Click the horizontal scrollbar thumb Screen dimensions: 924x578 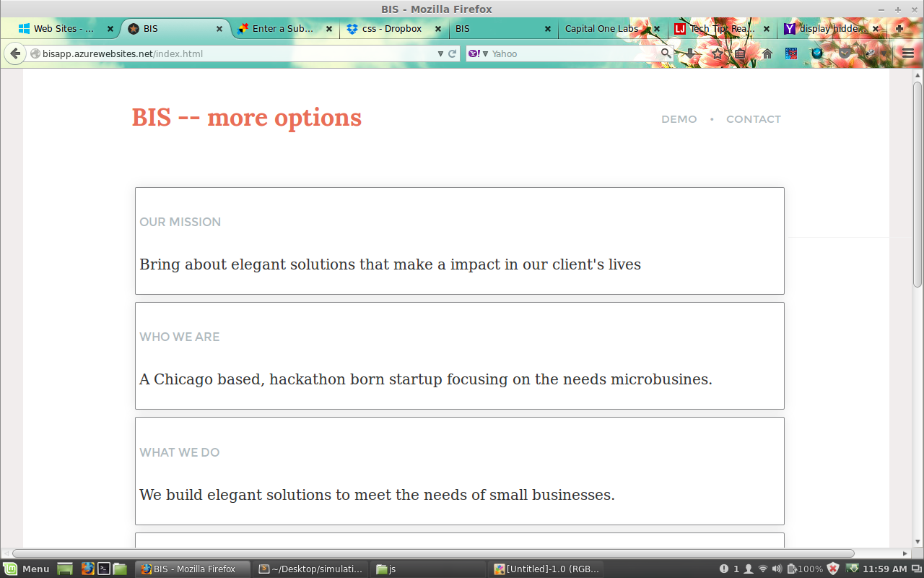[433, 553]
